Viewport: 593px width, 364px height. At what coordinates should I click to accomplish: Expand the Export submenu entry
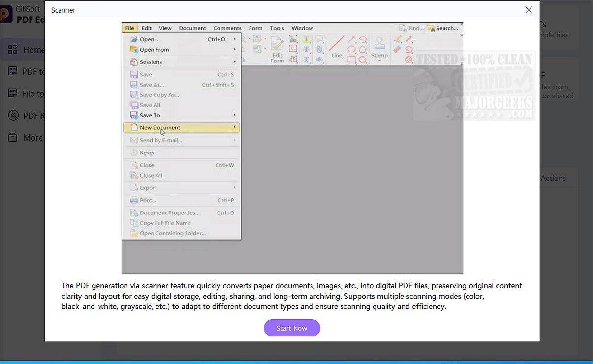click(181, 188)
